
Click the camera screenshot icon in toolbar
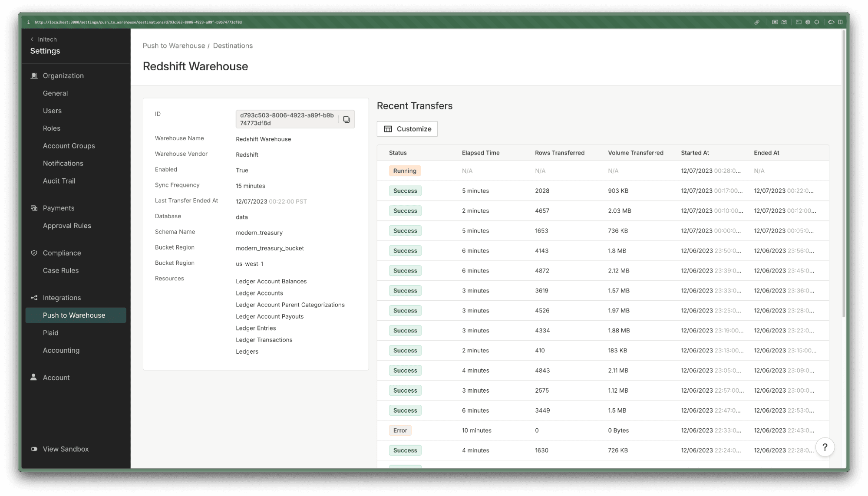784,22
